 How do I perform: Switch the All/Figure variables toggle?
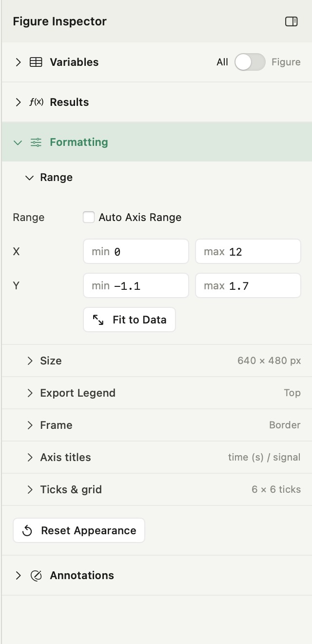click(x=250, y=62)
